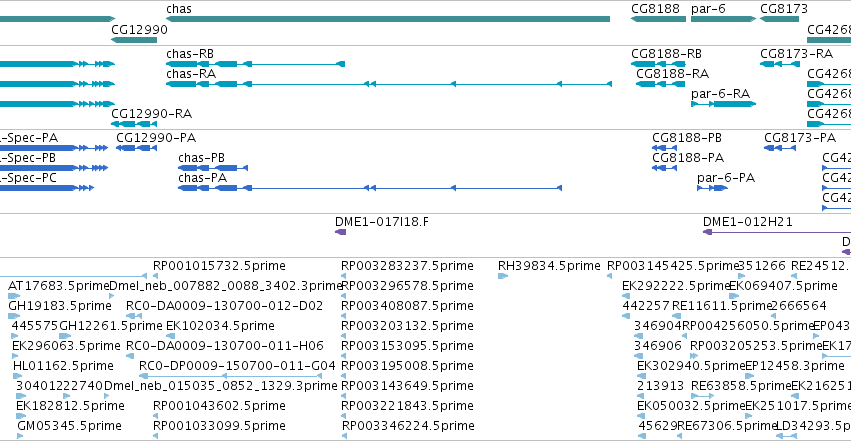The width and height of the screenshot is (851, 441).
Task: Click RP003221843.5prime EST label
Action: pyautogui.click(x=407, y=406)
